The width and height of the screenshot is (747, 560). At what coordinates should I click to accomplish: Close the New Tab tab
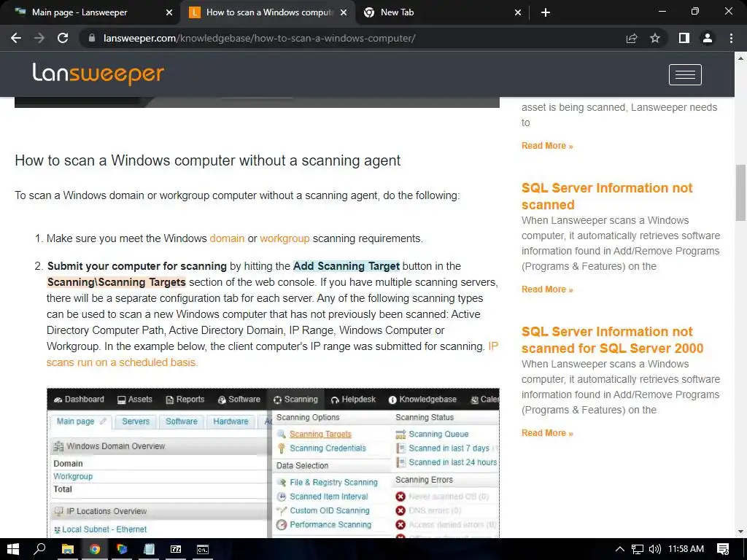518,12
